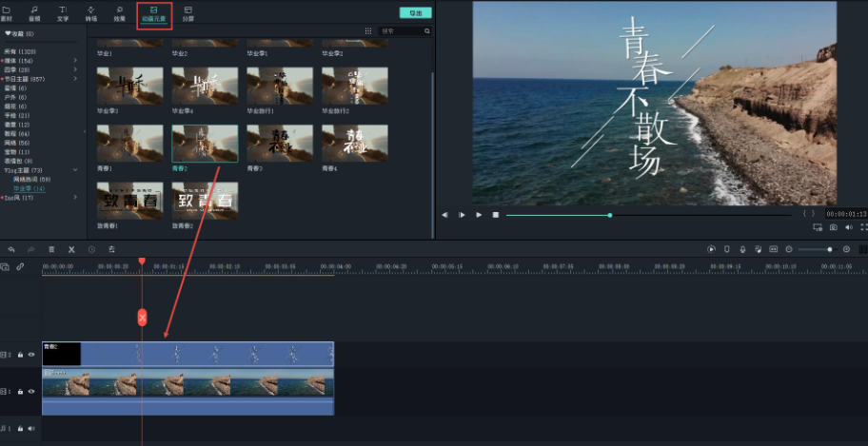Stop the preview playback

[496, 215]
